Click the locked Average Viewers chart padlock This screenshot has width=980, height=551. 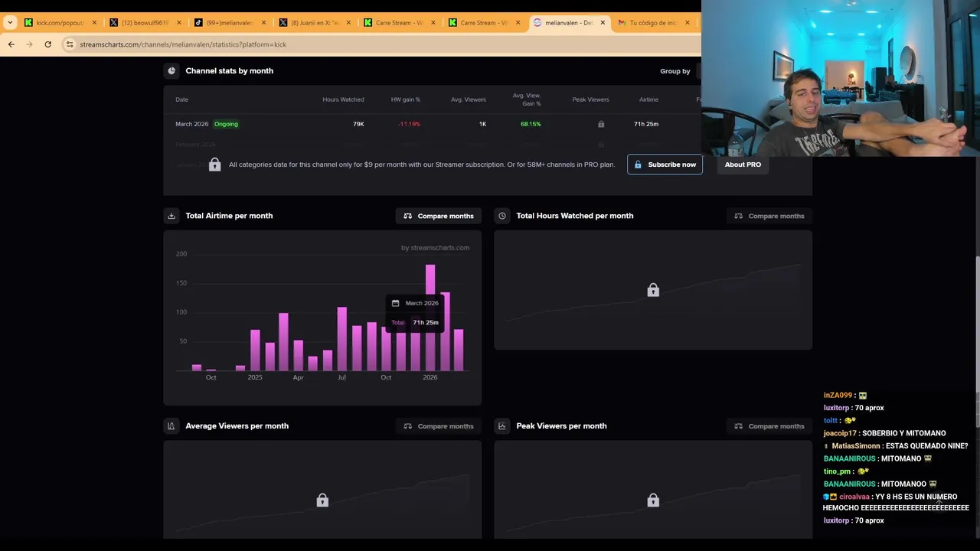322,500
